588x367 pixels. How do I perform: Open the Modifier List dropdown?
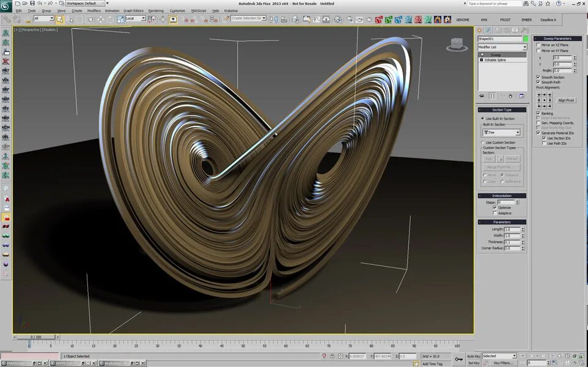(x=501, y=47)
